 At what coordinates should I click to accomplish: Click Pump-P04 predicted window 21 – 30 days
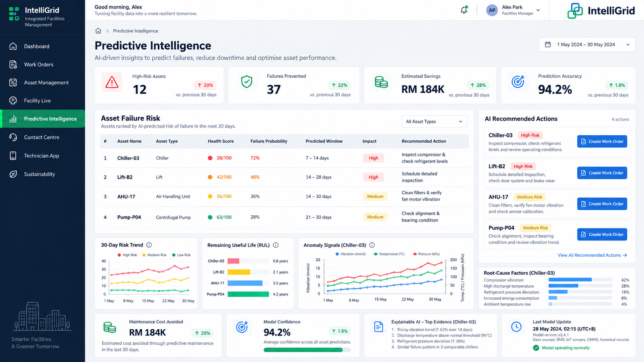coord(319,217)
